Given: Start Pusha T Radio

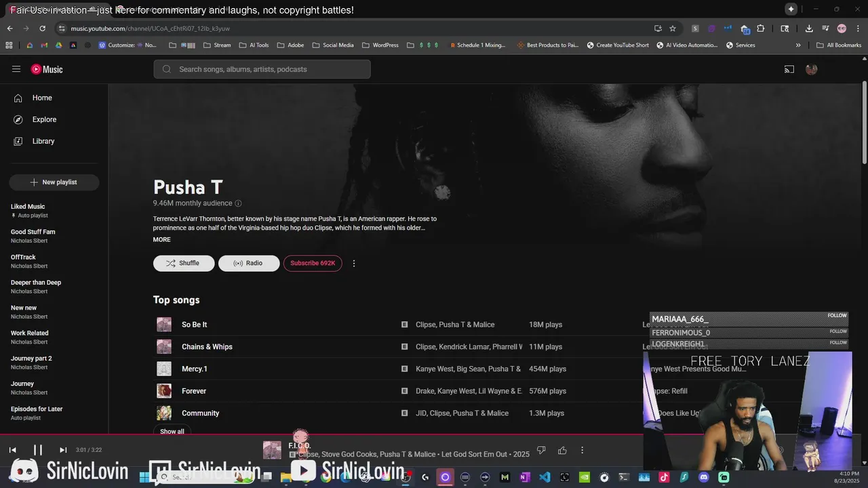Looking at the screenshot, I should tap(249, 263).
